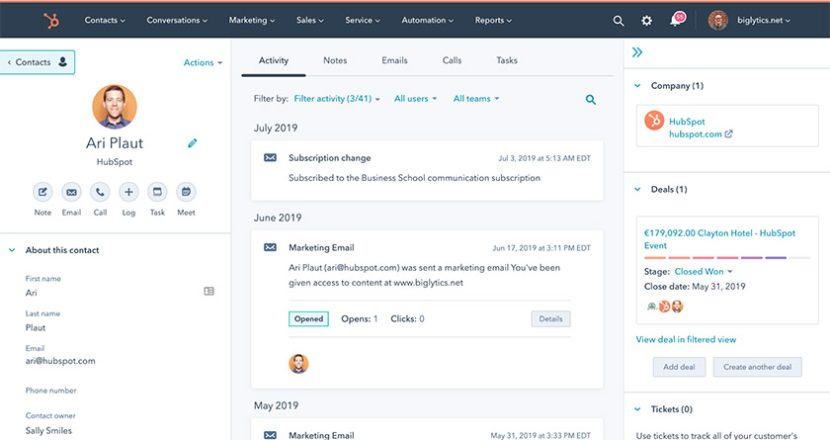Open search with the magnifying glass icon
The image size is (830, 440).
618,20
